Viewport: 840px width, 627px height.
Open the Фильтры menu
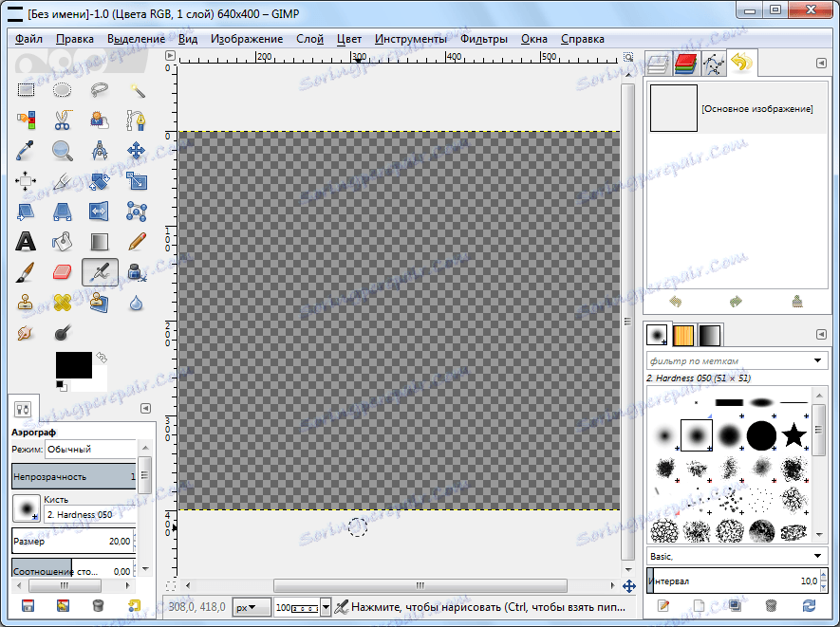coord(484,39)
